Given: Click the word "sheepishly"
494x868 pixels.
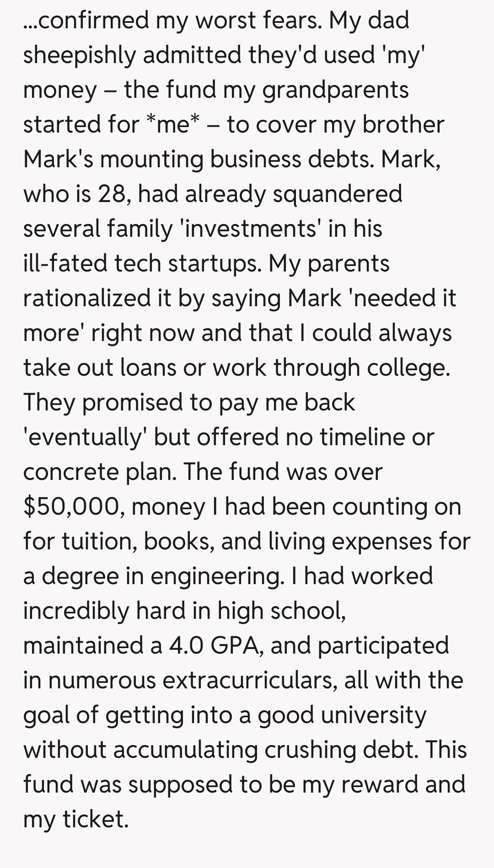Looking at the screenshot, I should tap(80, 55).
